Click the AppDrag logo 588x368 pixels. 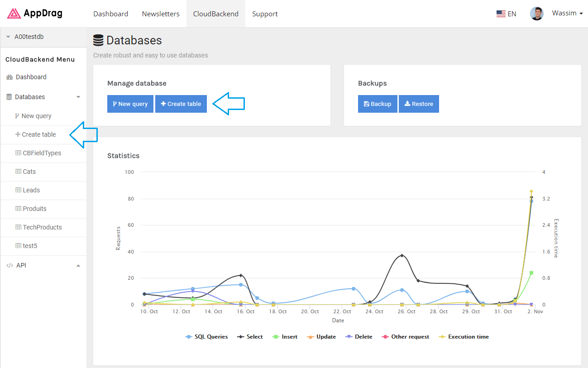click(x=35, y=14)
